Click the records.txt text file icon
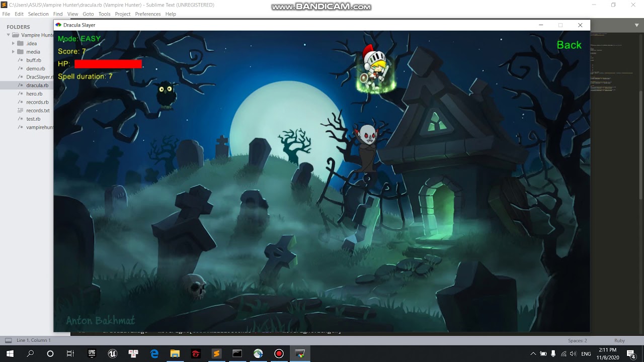 21,111
